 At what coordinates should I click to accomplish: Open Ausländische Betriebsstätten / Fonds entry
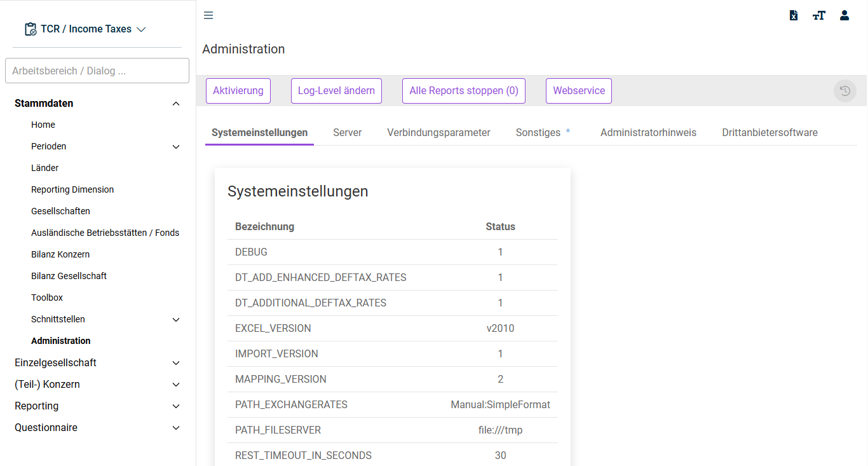[x=105, y=233]
